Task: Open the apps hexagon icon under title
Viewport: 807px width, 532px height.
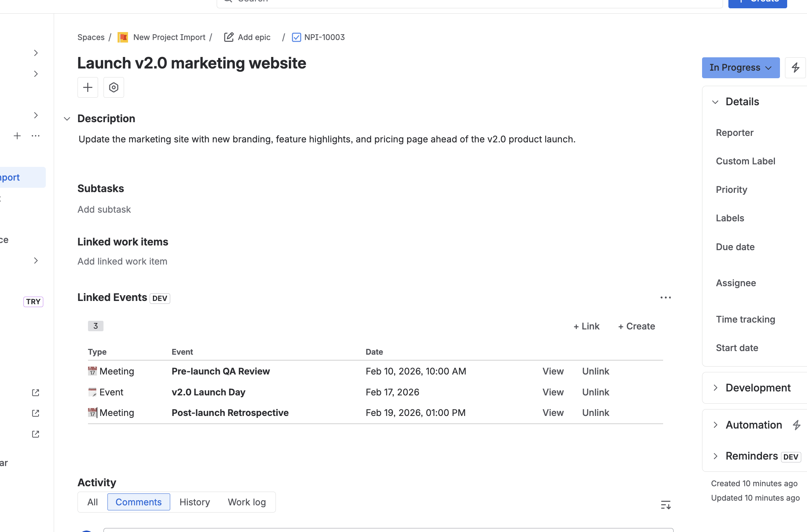Action: point(114,87)
